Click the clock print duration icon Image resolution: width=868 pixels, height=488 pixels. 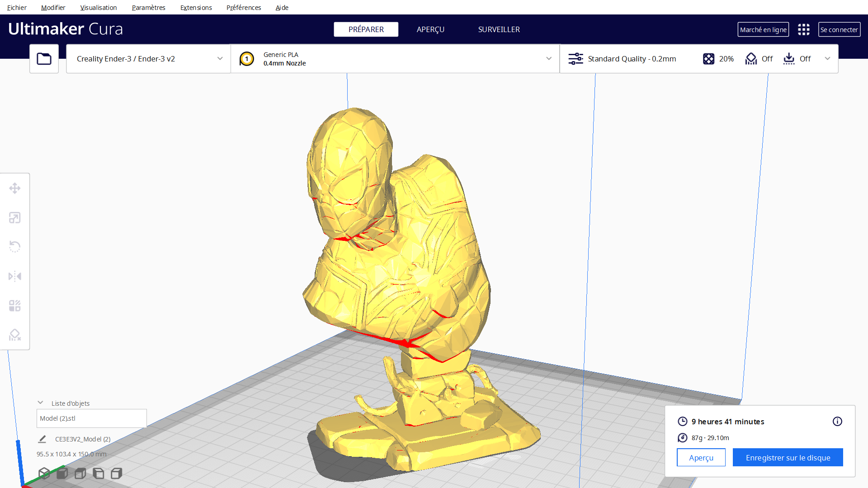(x=682, y=422)
